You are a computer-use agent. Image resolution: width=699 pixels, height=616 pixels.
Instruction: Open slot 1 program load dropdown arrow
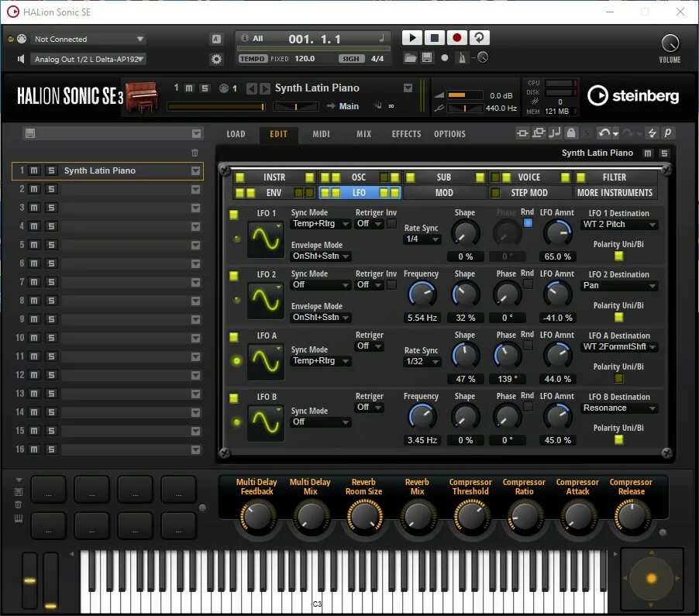[x=195, y=170]
